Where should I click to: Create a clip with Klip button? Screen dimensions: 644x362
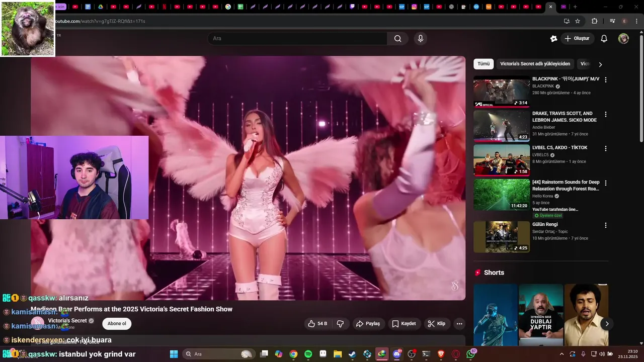[437, 324]
